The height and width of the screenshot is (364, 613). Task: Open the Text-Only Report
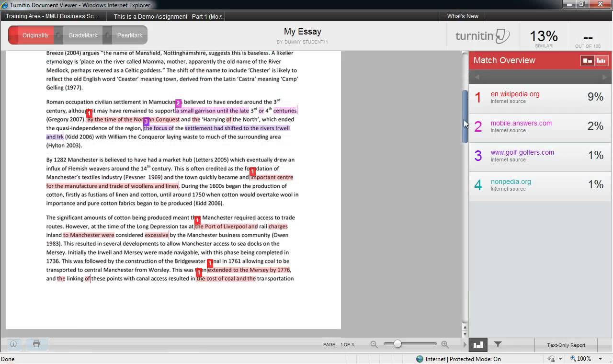566,345
